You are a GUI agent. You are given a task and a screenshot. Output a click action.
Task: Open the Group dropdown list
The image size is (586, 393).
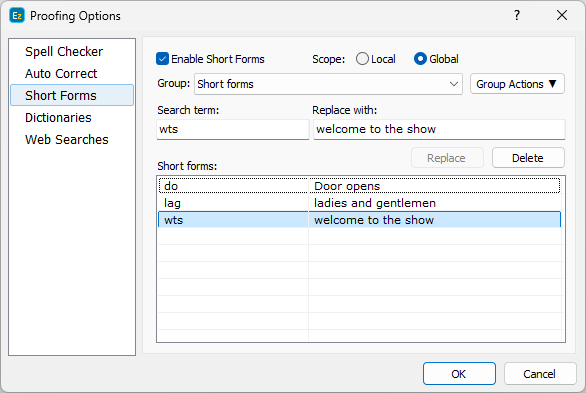click(328, 84)
